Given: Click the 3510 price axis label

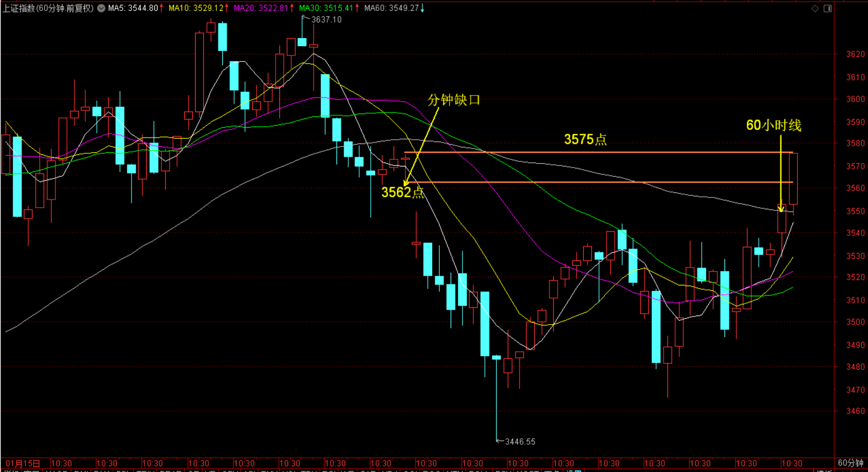Looking at the screenshot, I should click(855, 300).
